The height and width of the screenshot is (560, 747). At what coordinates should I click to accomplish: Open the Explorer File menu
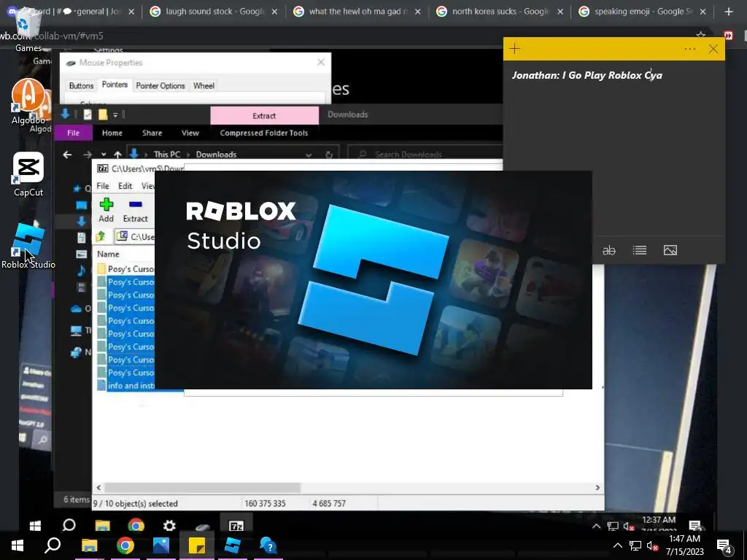click(x=74, y=133)
